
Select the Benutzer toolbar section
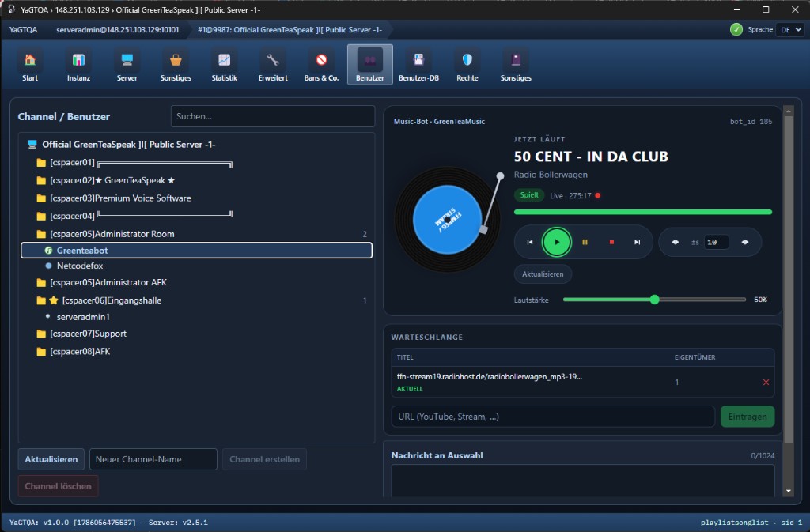click(370, 65)
